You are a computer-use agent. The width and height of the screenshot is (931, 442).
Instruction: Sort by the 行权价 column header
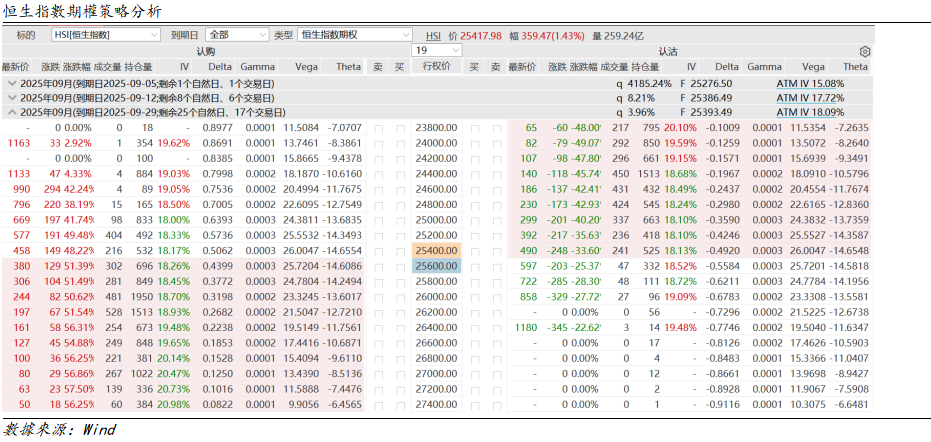click(x=436, y=66)
